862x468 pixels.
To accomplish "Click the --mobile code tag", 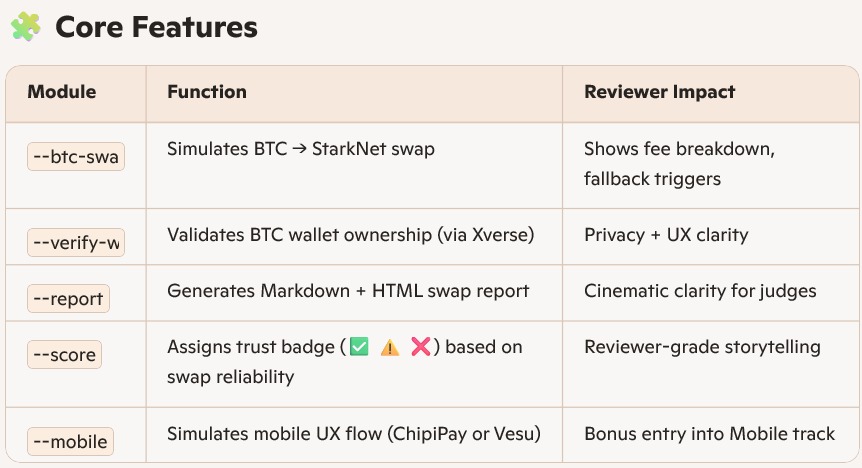I will [68, 441].
